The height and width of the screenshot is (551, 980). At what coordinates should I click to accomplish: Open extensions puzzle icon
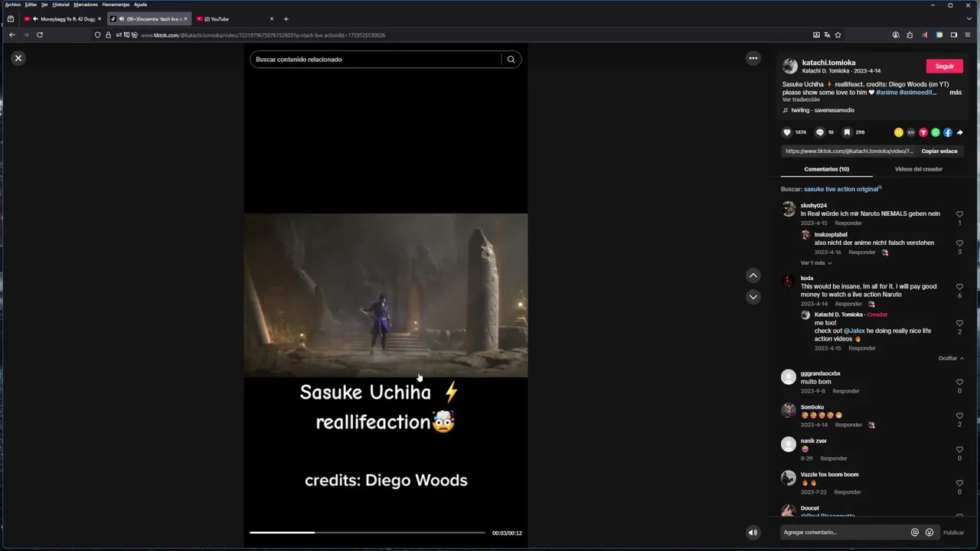[910, 35]
